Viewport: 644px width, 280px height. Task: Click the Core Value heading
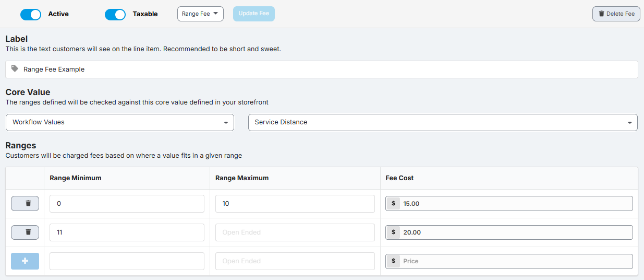tap(28, 92)
